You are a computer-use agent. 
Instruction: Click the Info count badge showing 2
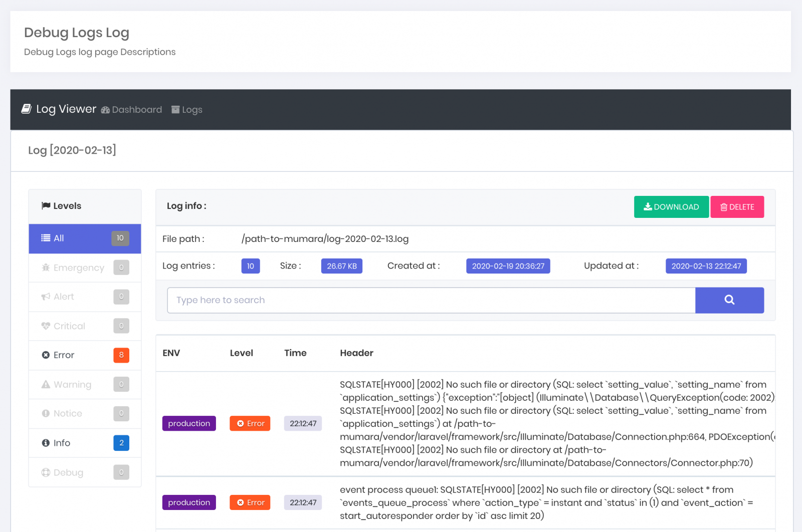[121, 443]
